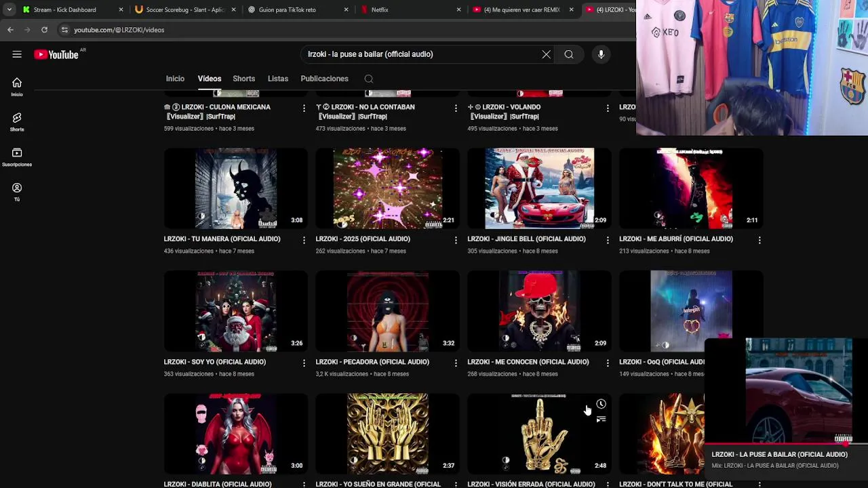Open LRZOKI - JINGLE BELL title link
868x488 pixels.
526,239
